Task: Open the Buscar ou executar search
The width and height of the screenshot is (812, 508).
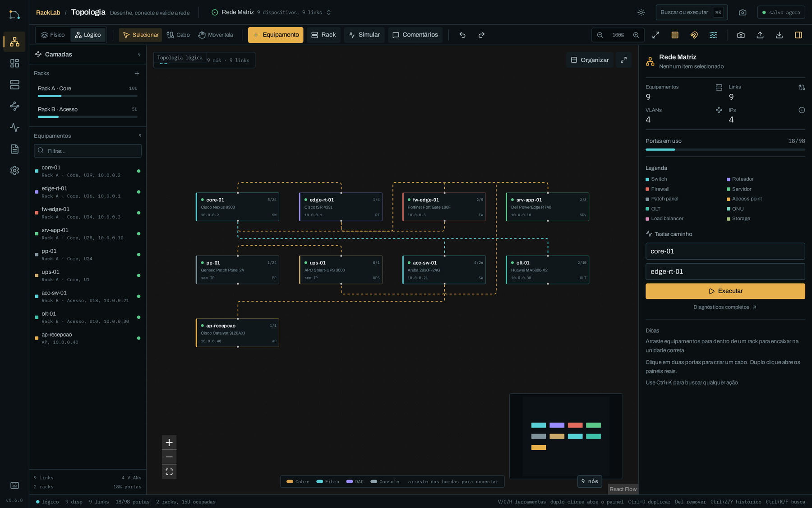Action: tap(692, 12)
